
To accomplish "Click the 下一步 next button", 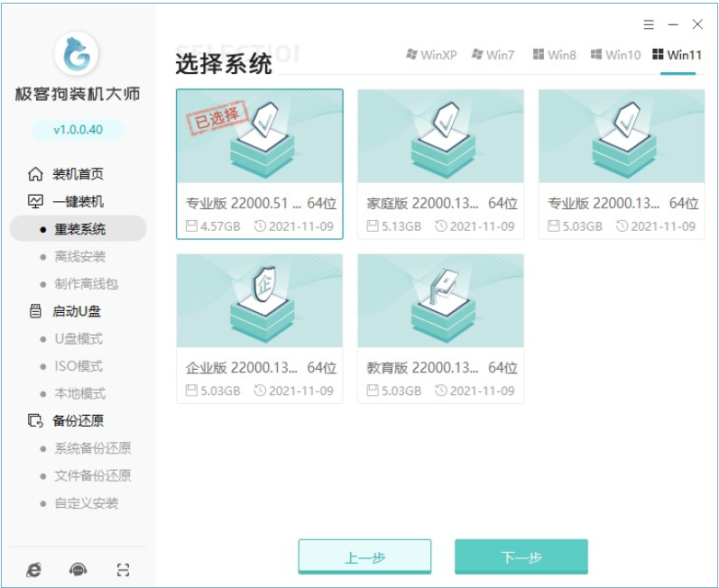I will (521, 557).
